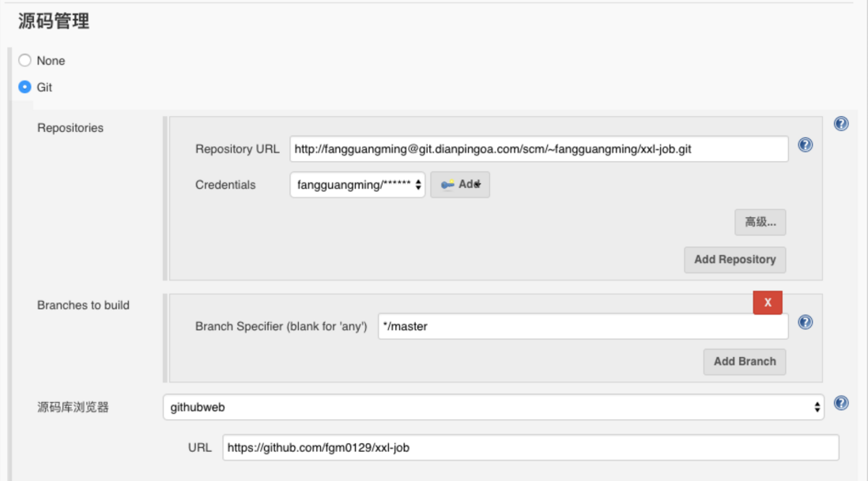Open help icon for Repositories section
Screen dimensions: 868x481
click(841, 123)
